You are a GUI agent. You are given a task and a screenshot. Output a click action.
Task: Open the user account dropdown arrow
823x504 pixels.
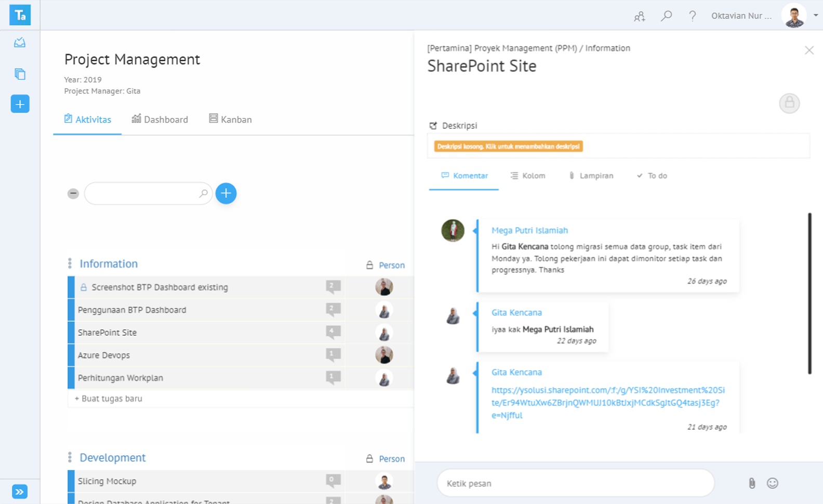(816, 16)
